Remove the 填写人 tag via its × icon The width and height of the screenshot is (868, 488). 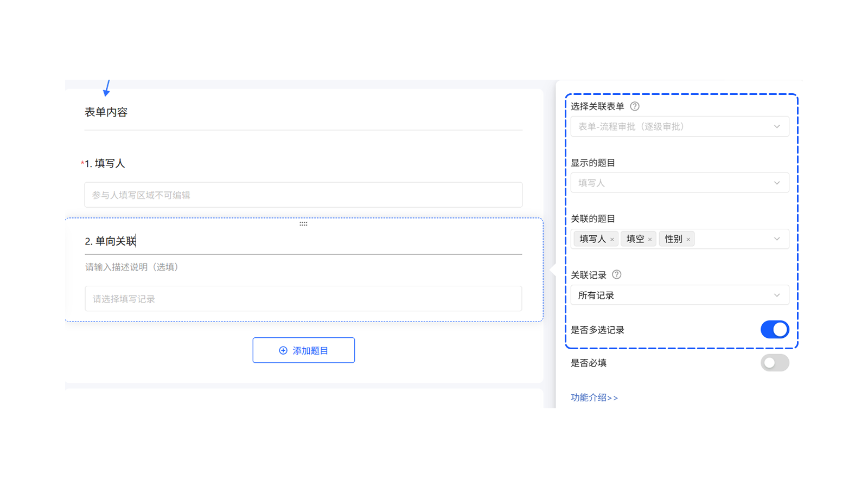click(x=612, y=239)
